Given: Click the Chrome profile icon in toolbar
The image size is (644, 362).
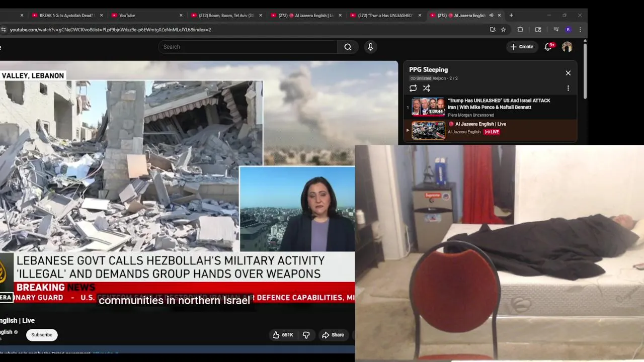Looking at the screenshot, I should 568,30.
